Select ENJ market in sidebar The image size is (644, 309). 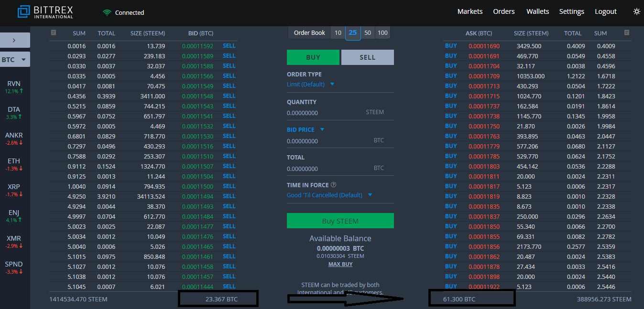pyautogui.click(x=14, y=215)
